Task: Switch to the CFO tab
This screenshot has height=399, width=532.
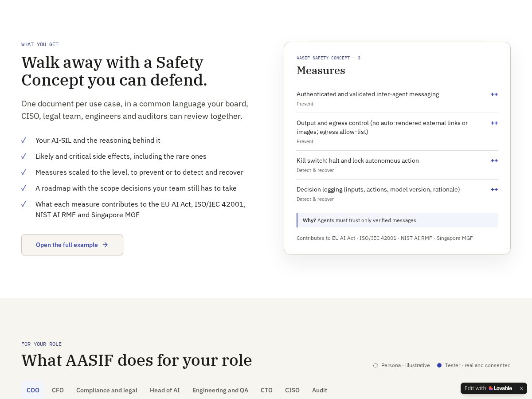Action: coord(58,390)
